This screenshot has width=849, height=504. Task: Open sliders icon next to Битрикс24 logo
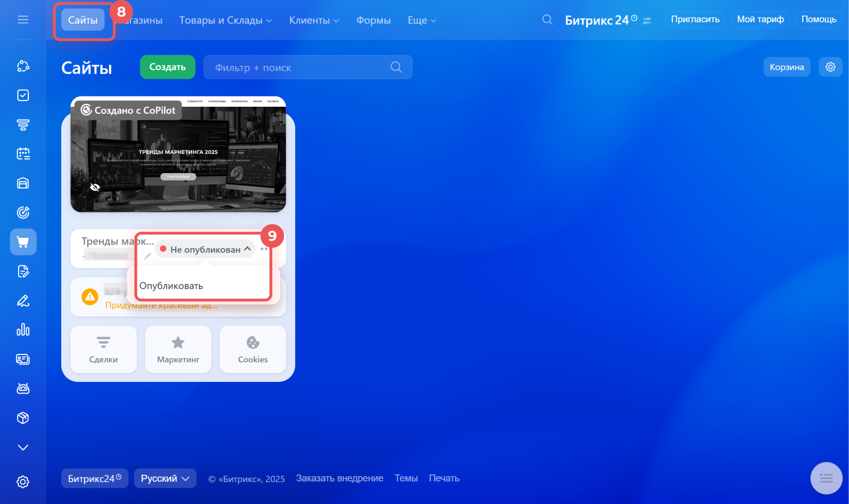point(647,20)
